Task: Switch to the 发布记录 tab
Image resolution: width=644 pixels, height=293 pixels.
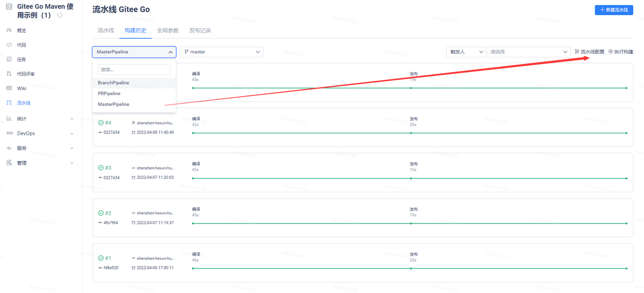Action: click(x=200, y=31)
